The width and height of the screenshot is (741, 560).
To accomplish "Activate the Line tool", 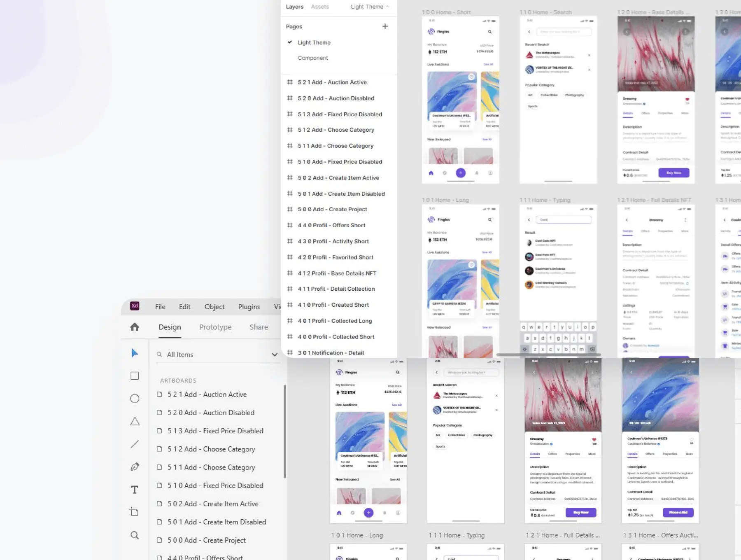I will [x=134, y=444].
